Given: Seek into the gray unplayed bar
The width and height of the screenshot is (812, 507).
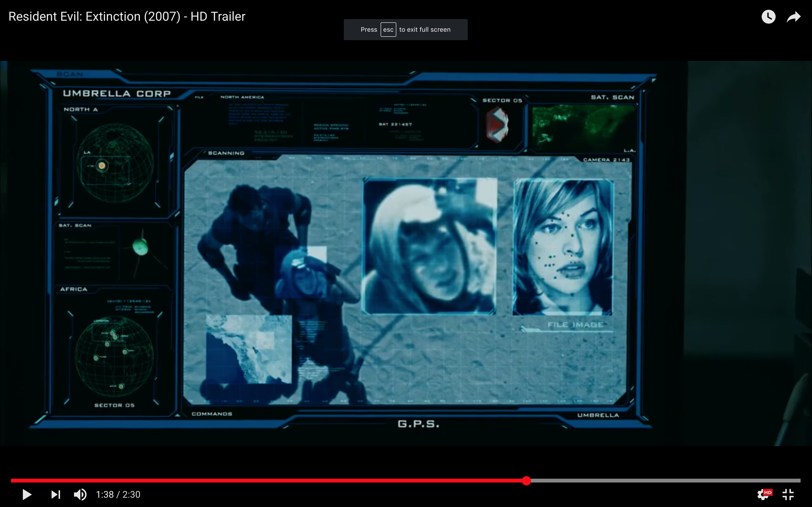Looking at the screenshot, I should coord(664,481).
